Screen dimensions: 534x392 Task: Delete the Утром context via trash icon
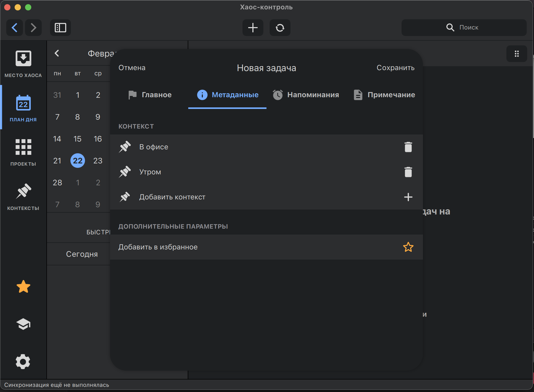click(408, 172)
